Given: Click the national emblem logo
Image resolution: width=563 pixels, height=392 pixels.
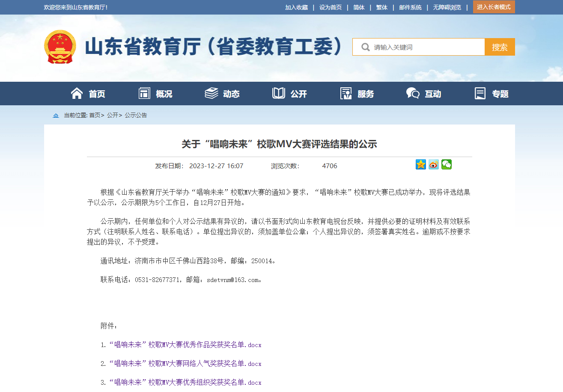Looking at the screenshot, I should pyautogui.click(x=60, y=47).
